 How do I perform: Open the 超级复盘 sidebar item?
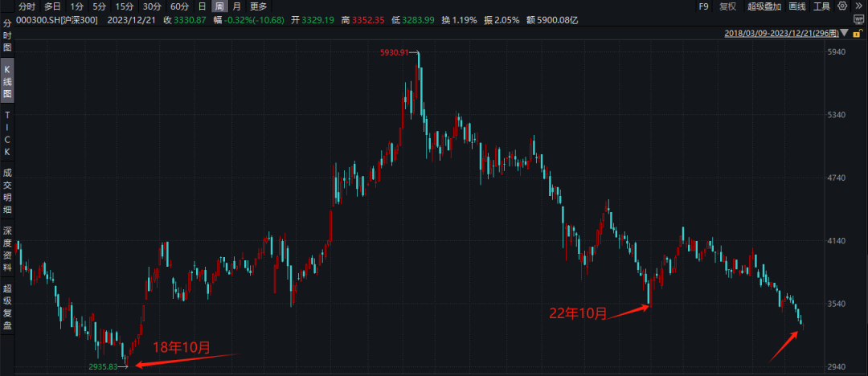tap(7, 306)
